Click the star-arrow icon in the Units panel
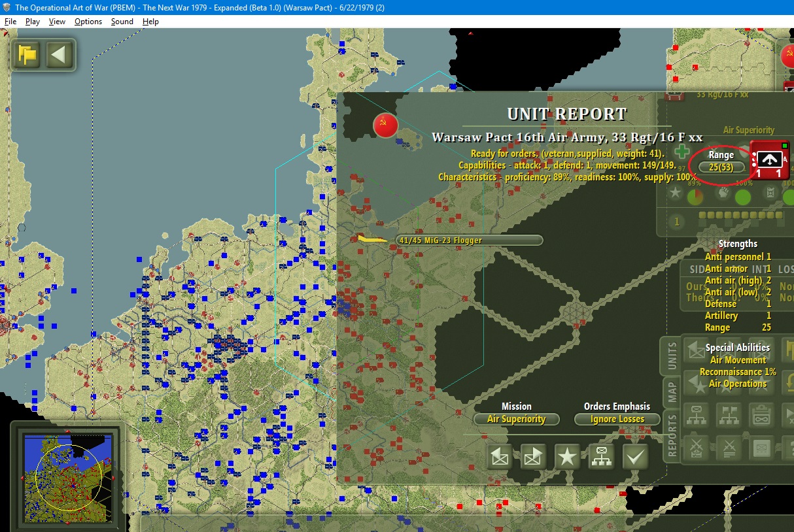Viewport: 794px width, 532px height. tap(697, 384)
